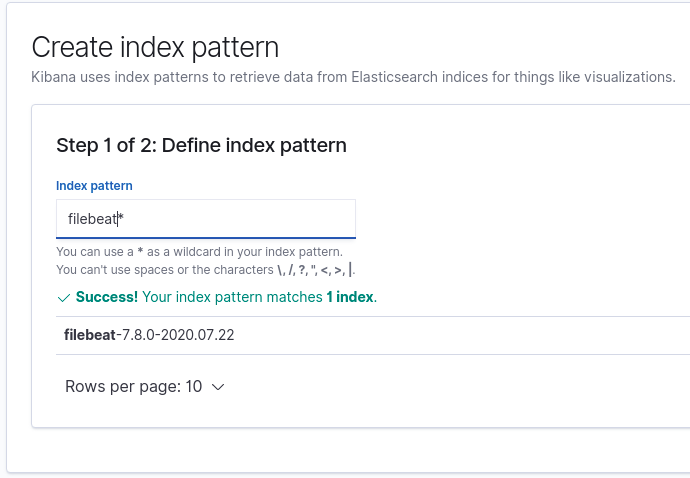Click the empty area right of filebeat index row
The height and width of the screenshot is (478, 690).
click(x=462, y=335)
